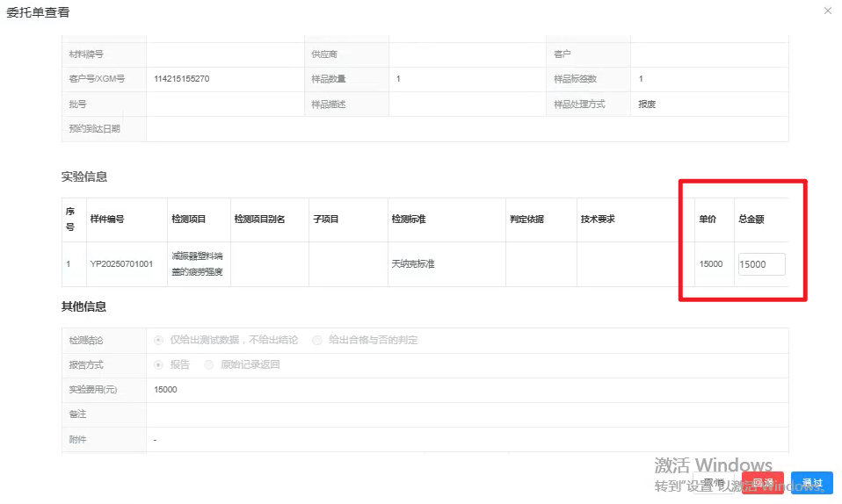Click the red 回退 button

pyautogui.click(x=763, y=483)
